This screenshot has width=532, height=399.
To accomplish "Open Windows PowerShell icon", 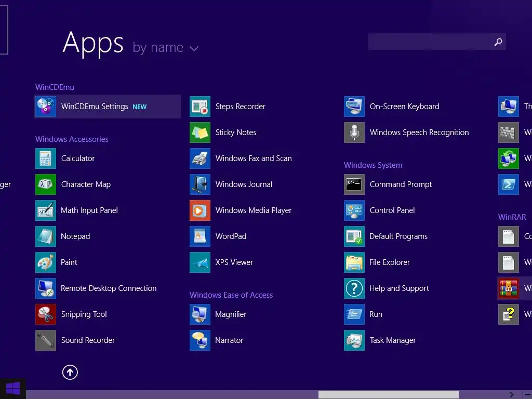I will [x=508, y=184].
